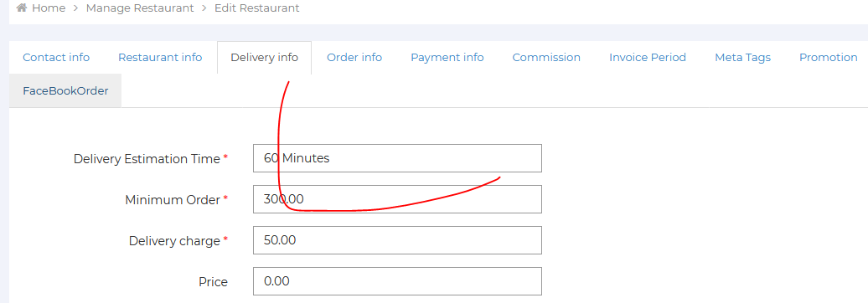Switch to the Meta Tags tab

(742, 58)
